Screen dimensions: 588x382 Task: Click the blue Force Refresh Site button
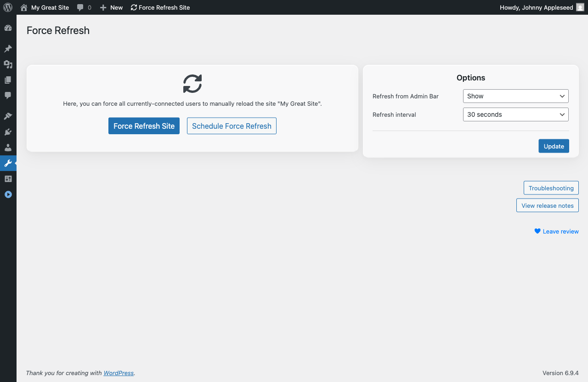pyautogui.click(x=144, y=126)
